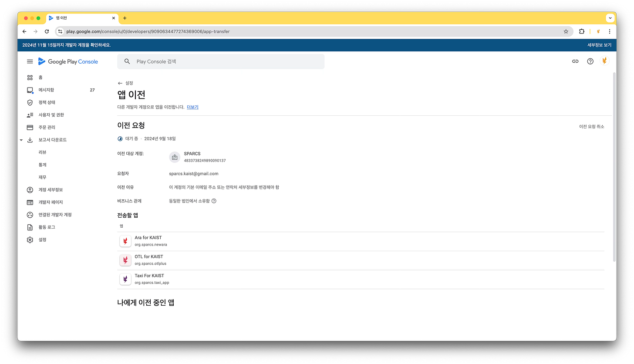Open the help question-mark icon
Image resolution: width=634 pixels, height=364 pixels.
point(590,61)
